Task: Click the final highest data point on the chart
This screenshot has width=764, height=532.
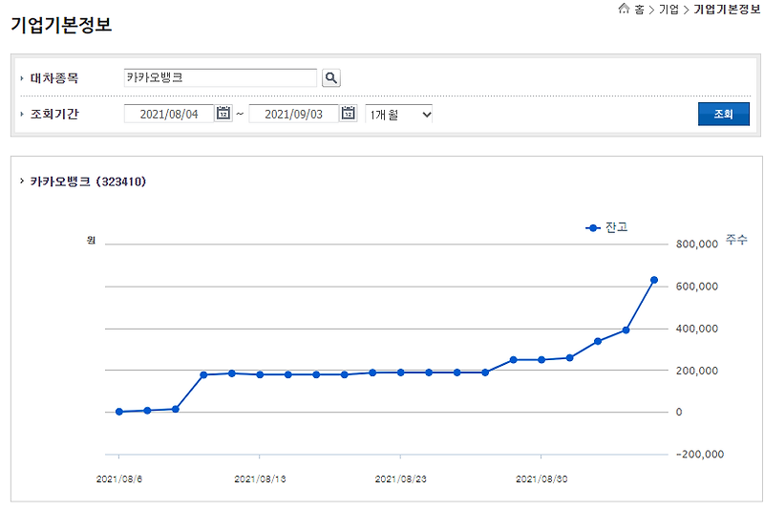Action: coord(654,280)
